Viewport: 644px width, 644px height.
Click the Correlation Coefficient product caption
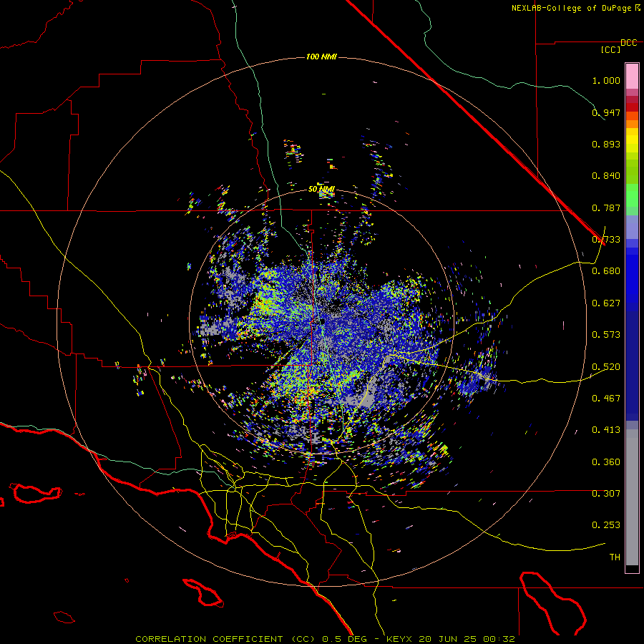pos(325,639)
